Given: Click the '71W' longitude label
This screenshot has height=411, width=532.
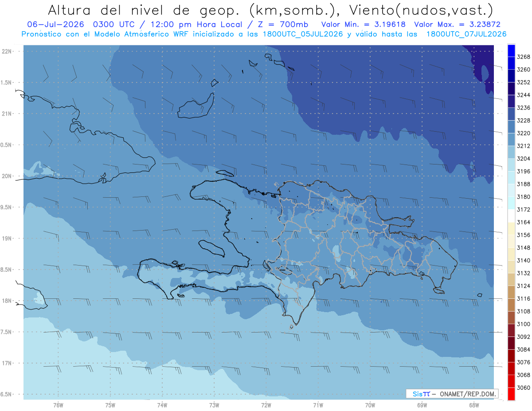Looking at the screenshot, I should click(318, 405).
